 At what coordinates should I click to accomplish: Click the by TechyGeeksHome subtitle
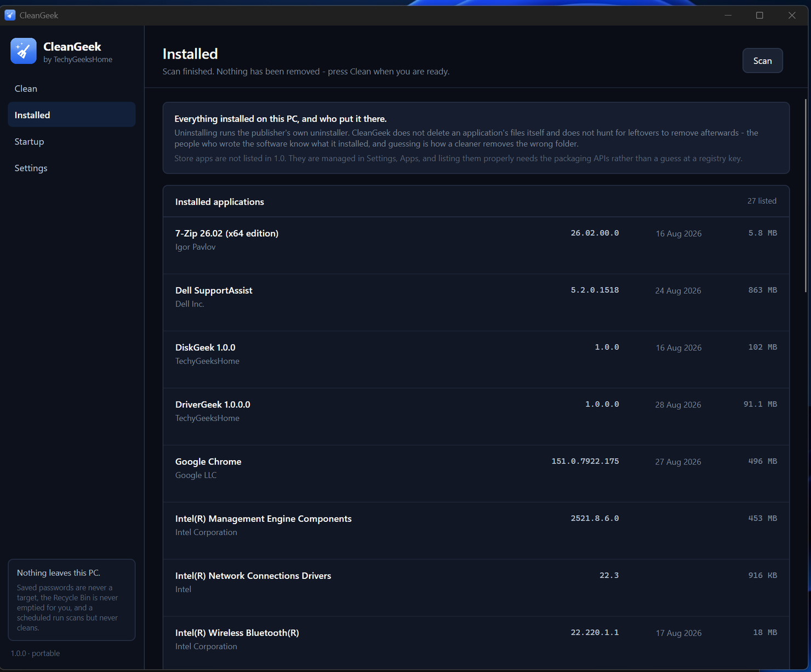click(78, 59)
